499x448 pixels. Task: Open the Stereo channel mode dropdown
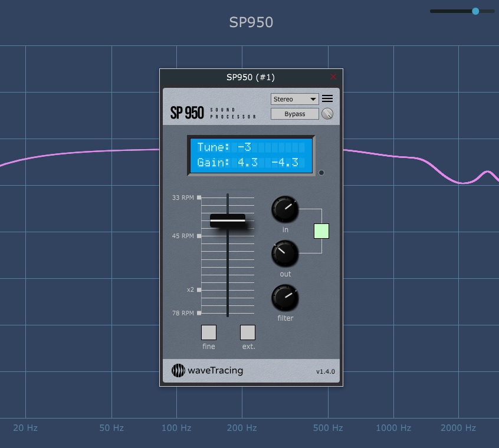(x=295, y=99)
